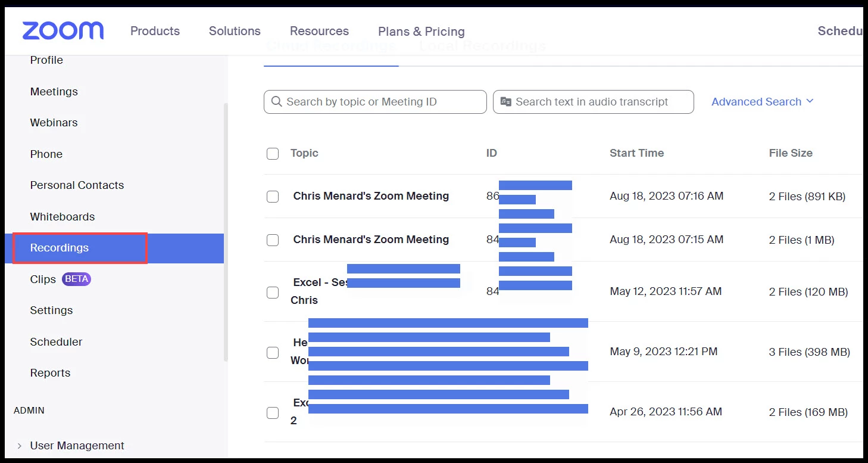Image resolution: width=868 pixels, height=463 pixels.
Task: Click the sidebar vertical scrollbar
Action: 226,232
